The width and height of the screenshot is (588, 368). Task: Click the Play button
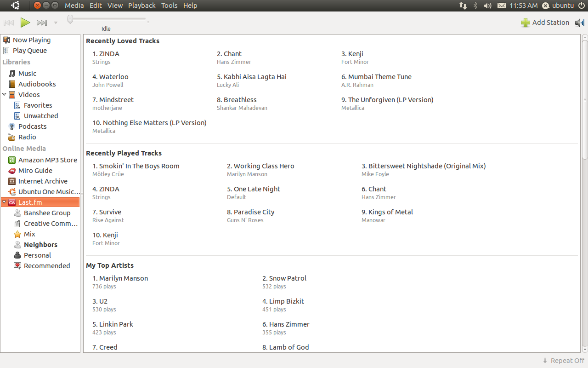tap(25, 22)
